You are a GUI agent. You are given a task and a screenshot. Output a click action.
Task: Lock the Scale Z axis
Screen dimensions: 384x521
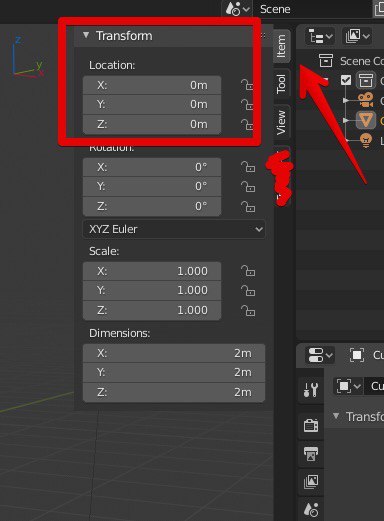click(248, 311)
